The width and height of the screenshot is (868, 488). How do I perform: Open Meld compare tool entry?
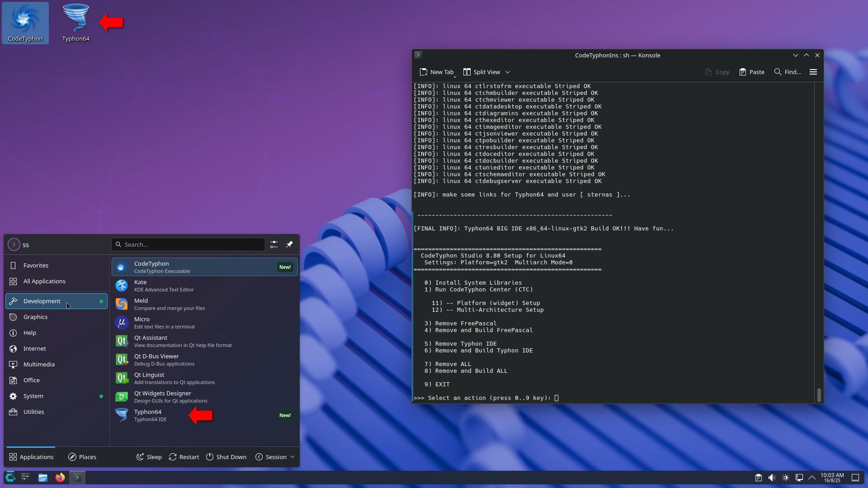click(204, 304)
